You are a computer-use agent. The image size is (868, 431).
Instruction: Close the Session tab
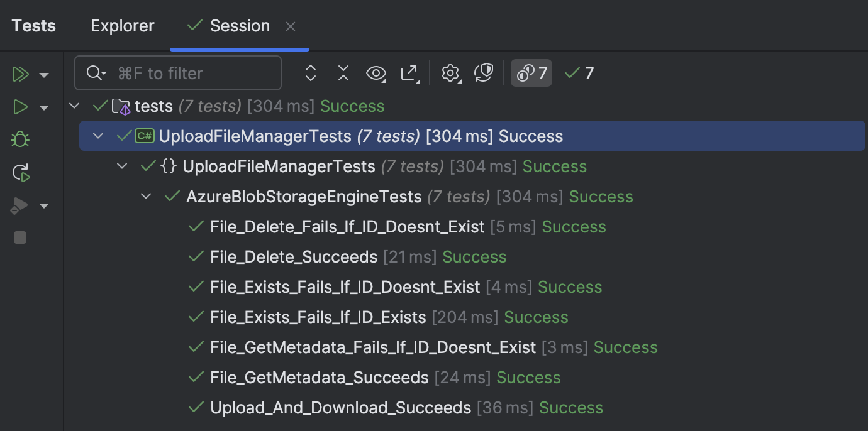point(290,26)
